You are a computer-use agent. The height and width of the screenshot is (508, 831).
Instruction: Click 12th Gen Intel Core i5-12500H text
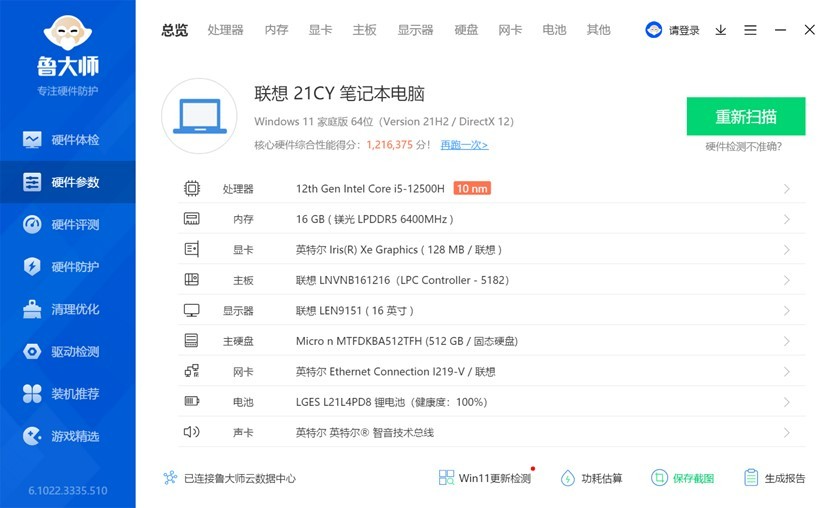click(370, 189)
